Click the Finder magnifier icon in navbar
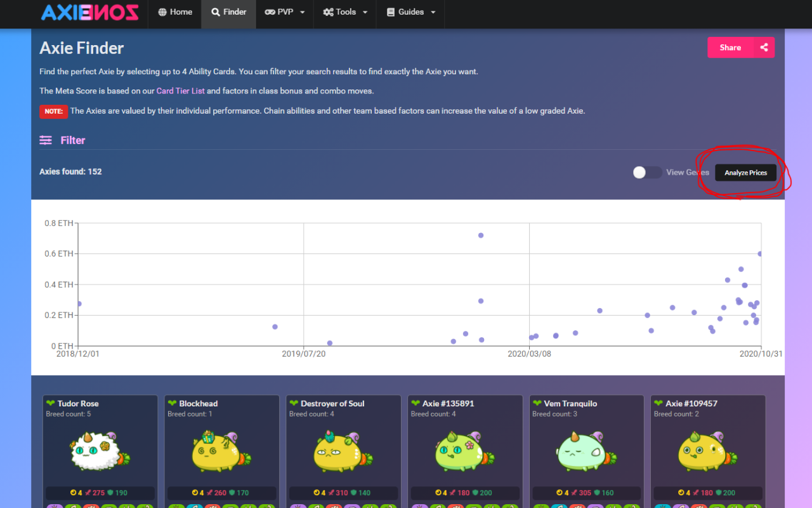The width and height of the screenshot is (812, 508). 216,12
